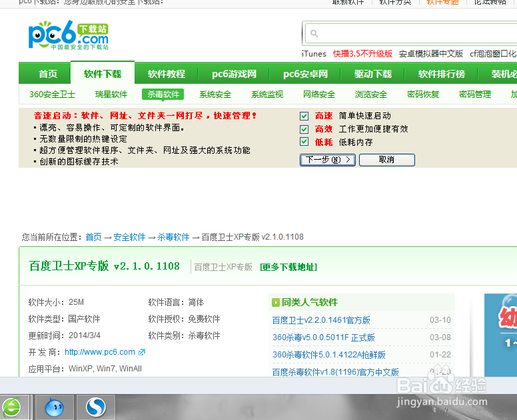
Task: Click 首页 in the breadcrumb
Action: (94, 237)
